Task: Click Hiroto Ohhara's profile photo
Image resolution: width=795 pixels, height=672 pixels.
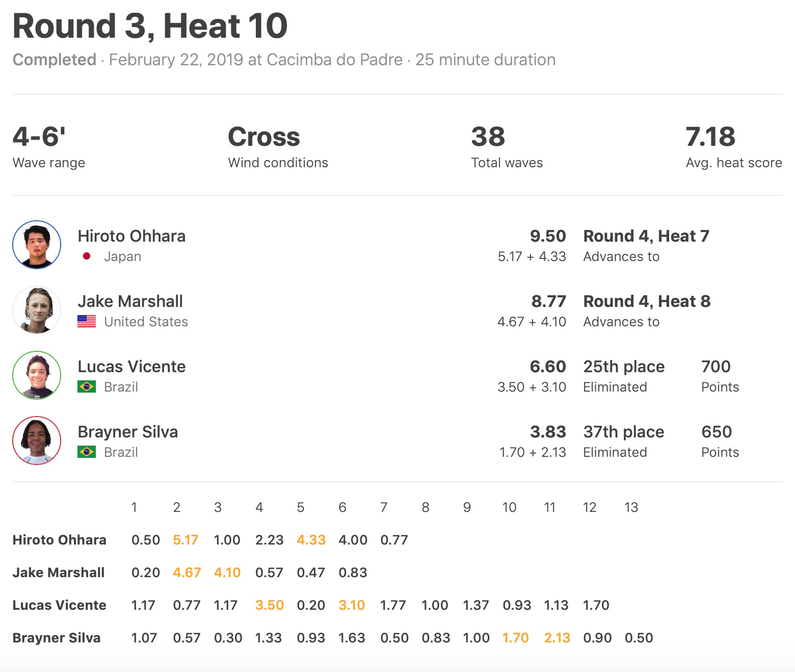Action: [x=37, y=245]
